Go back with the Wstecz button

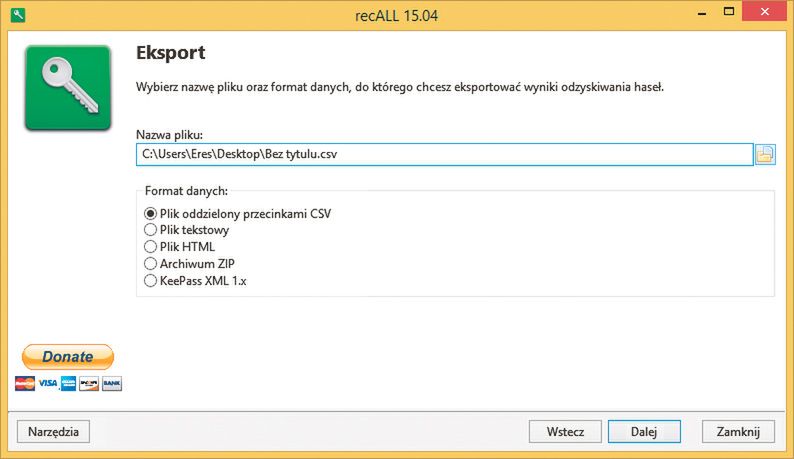tap(565, 432)
